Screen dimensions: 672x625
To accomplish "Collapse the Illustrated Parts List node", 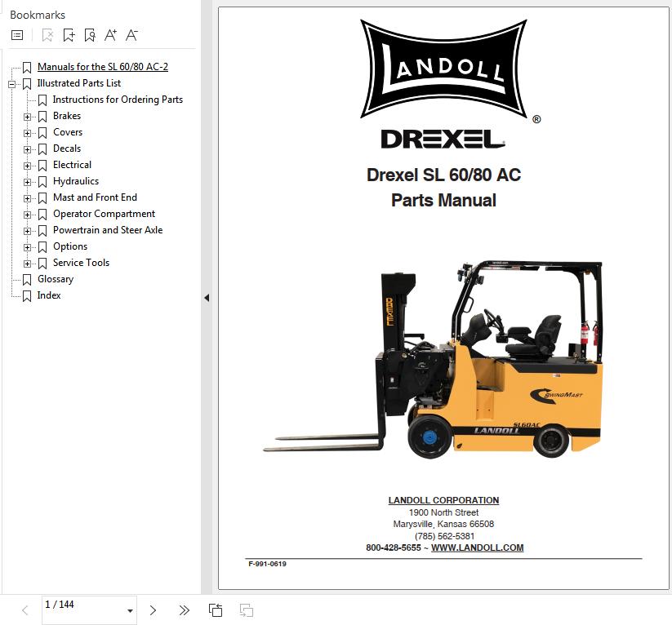I will point(11,84).
